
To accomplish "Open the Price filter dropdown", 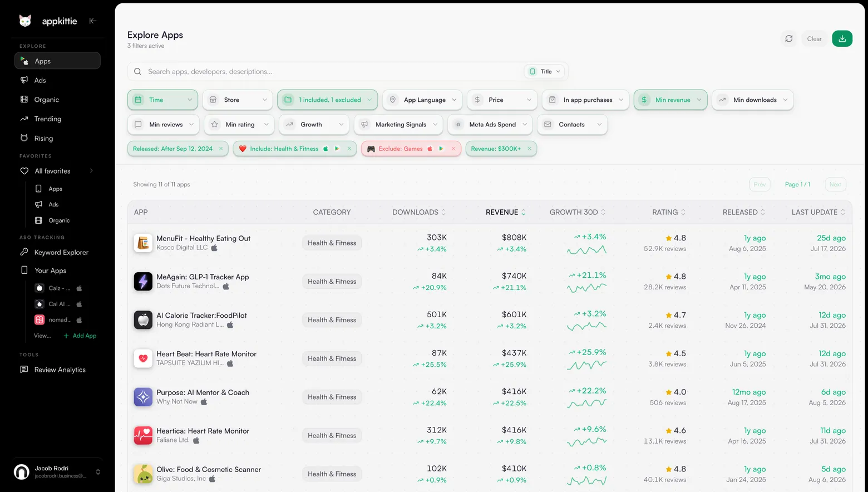I will click(x=502, y=100).
